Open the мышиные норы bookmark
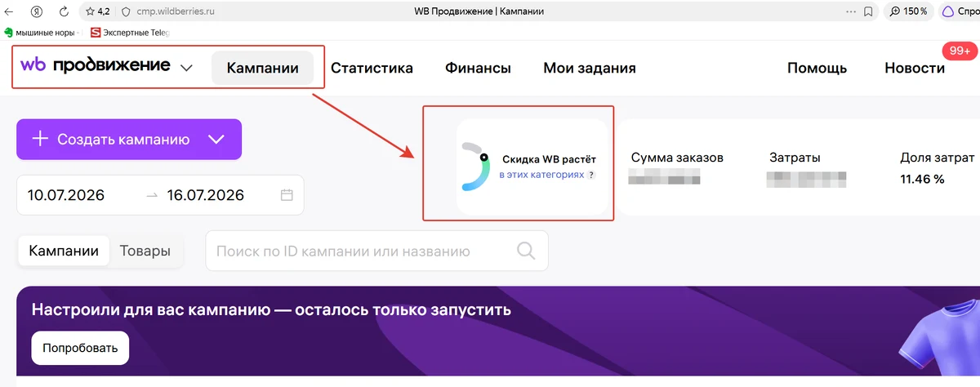Viewport: 980px width, 387px height. coord(41,33)
